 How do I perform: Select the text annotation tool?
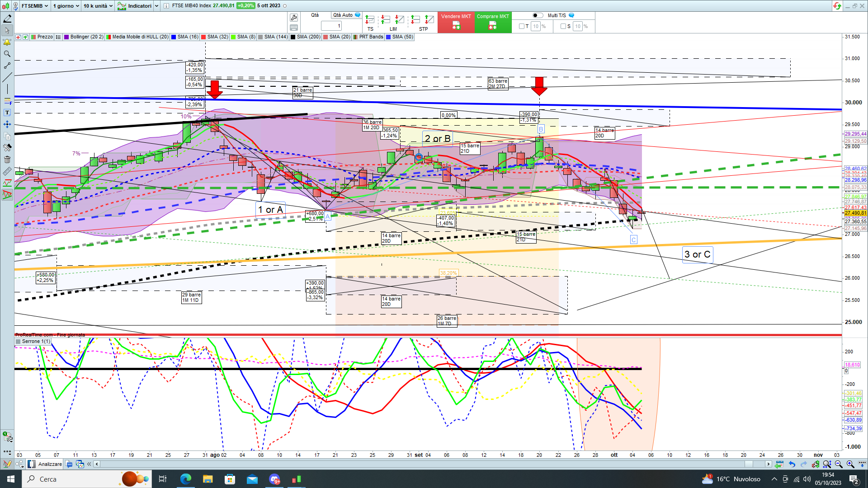pos(7,113)
